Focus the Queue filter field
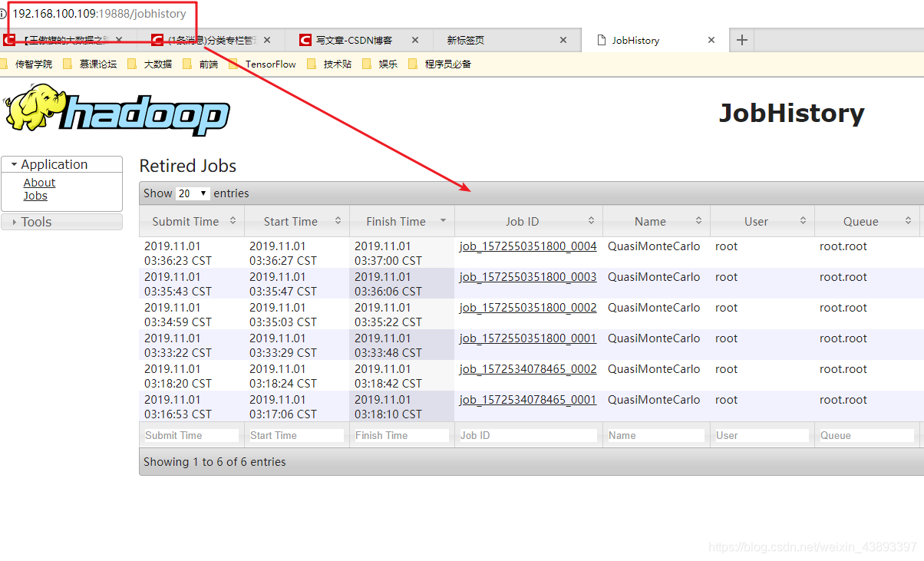Viewport: 924px width, 561px height. (866, 435)
